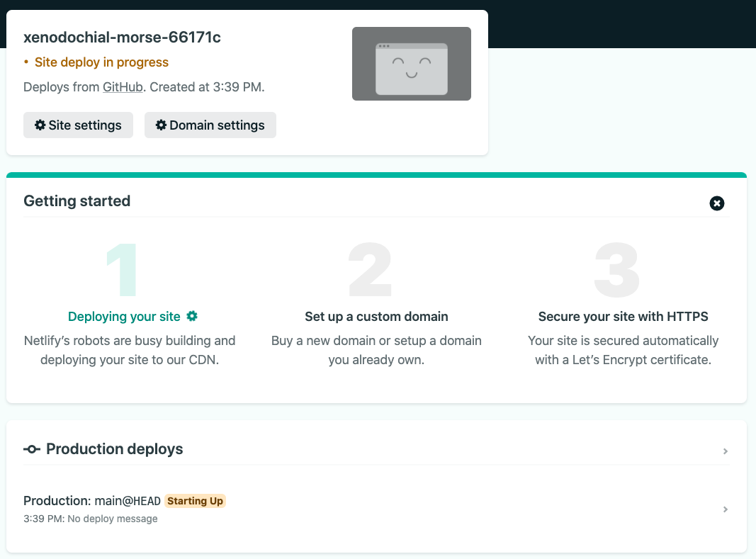Click the spinning gear next to Deploying your site
756x559 pixels.
tap(192, 316)
